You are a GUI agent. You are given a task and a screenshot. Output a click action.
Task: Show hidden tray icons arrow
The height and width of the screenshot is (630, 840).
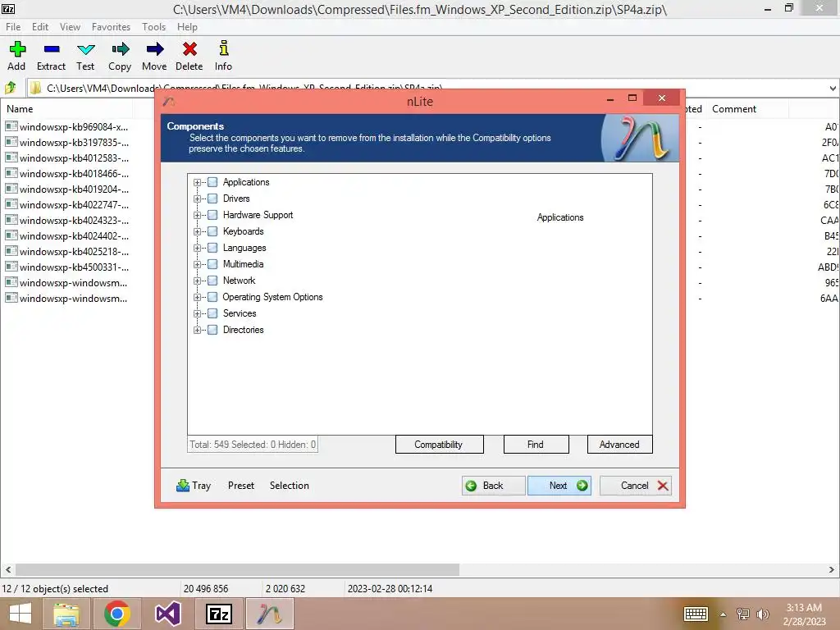(x=723, y=614)
